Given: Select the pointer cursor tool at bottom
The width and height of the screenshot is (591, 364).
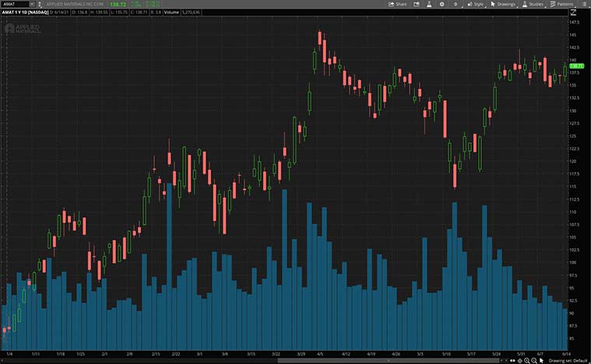Looking at the screenshot, I should tap(540, 360).
